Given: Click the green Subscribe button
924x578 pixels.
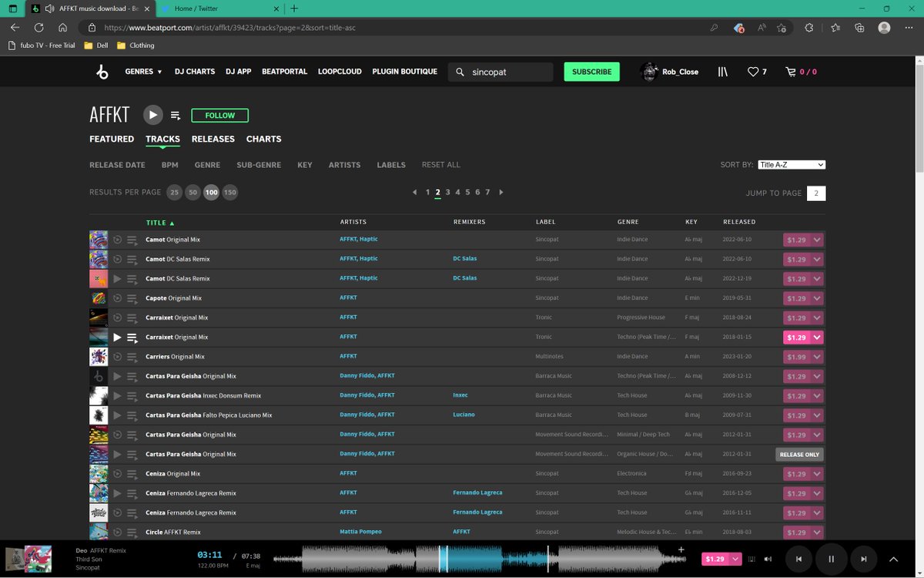Looking at the screenshot, I should point(591,72).
